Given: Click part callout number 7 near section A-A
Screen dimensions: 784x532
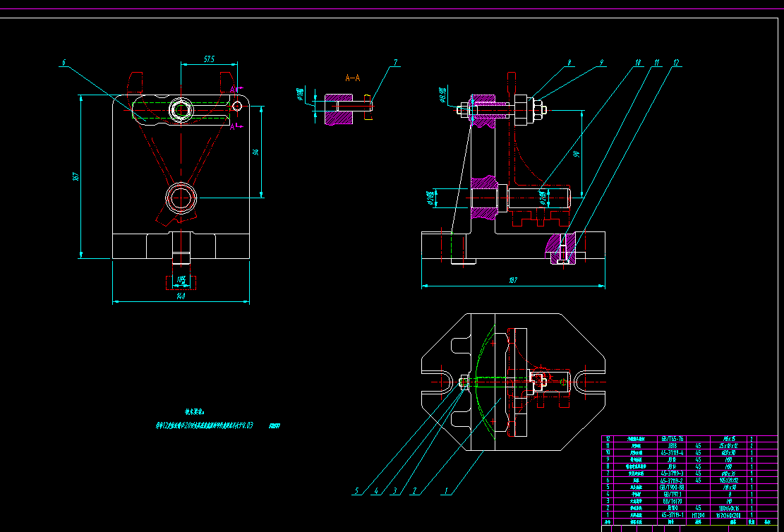Looking at the screenshot, I should (395, 63).
